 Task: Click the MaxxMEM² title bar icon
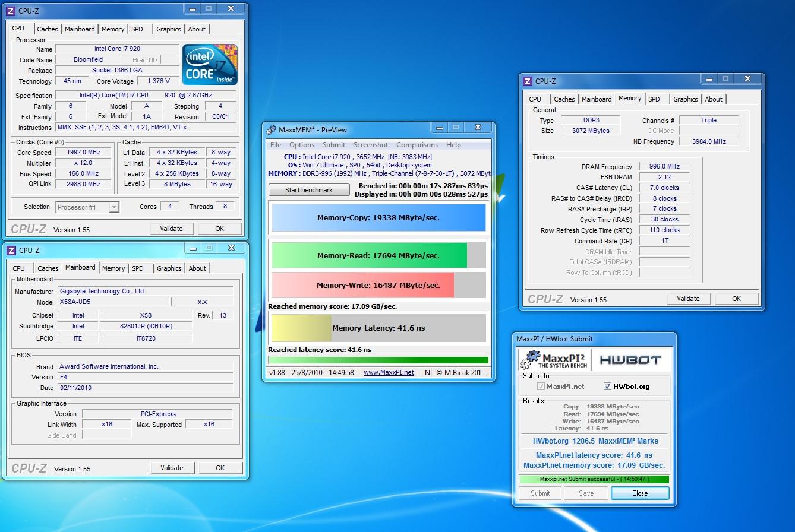click(271, 129)
